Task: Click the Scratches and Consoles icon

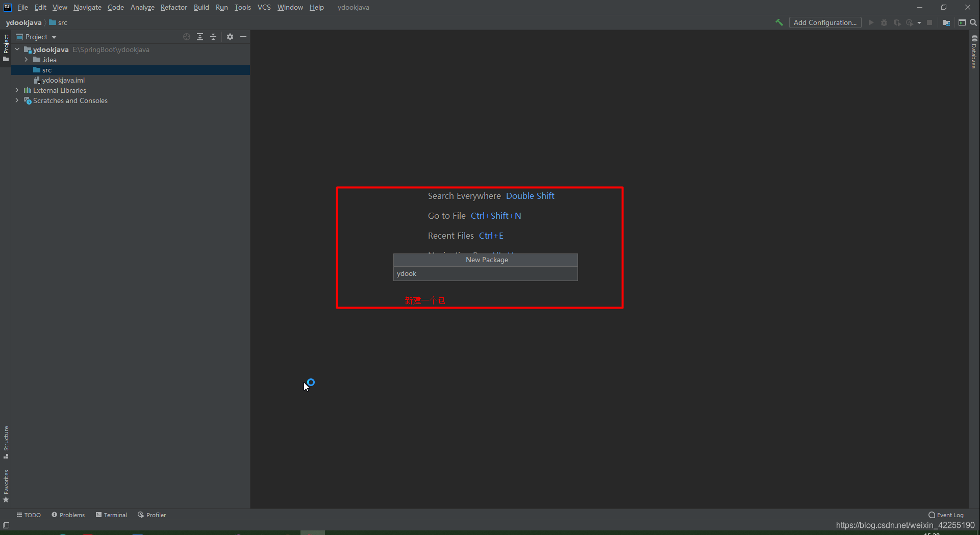Action: [x=28, y=100]
